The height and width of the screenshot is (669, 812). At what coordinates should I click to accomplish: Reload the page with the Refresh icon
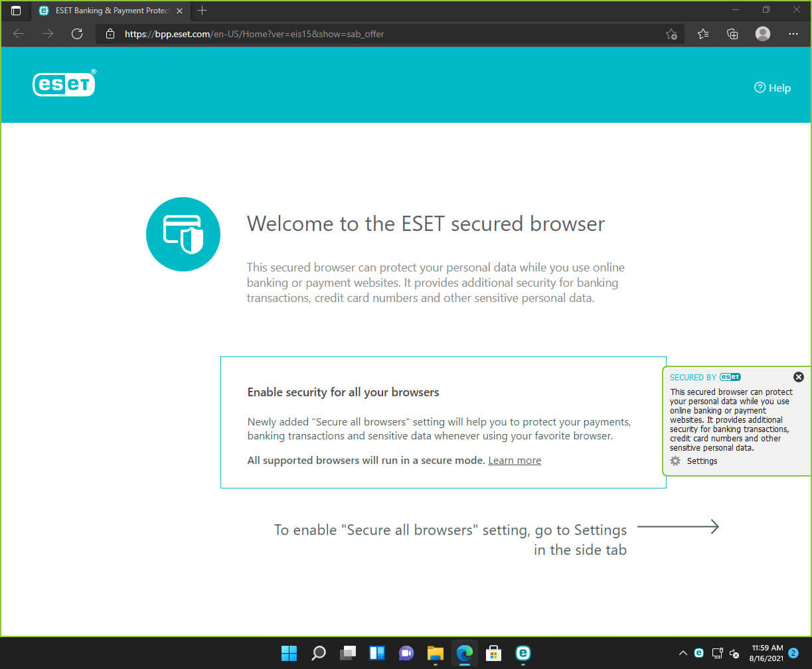pyautogui.click(x=77, y=34)
